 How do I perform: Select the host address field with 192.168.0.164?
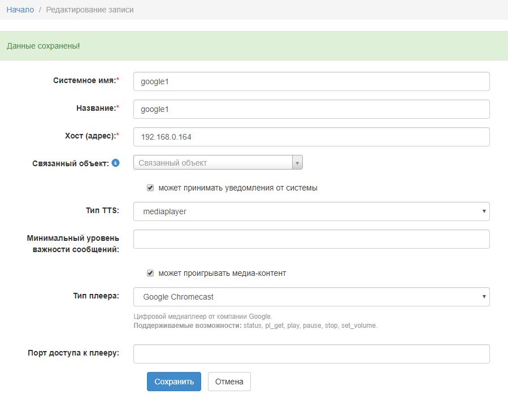tap(311, 137)
